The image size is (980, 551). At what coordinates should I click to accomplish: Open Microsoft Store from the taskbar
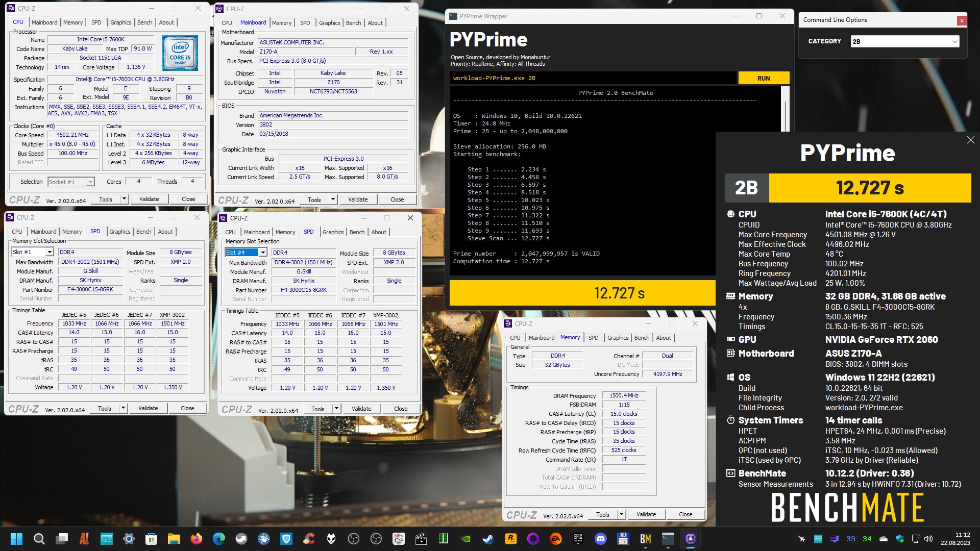[x=151, y=539]
